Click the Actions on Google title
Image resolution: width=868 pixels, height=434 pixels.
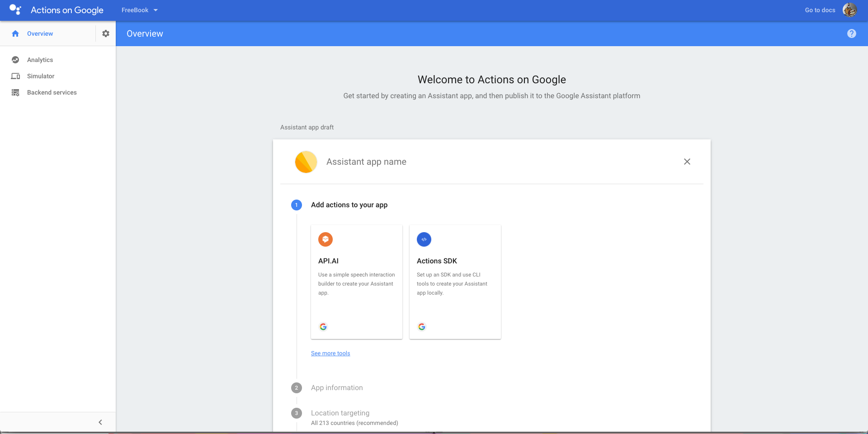[67, 10]
